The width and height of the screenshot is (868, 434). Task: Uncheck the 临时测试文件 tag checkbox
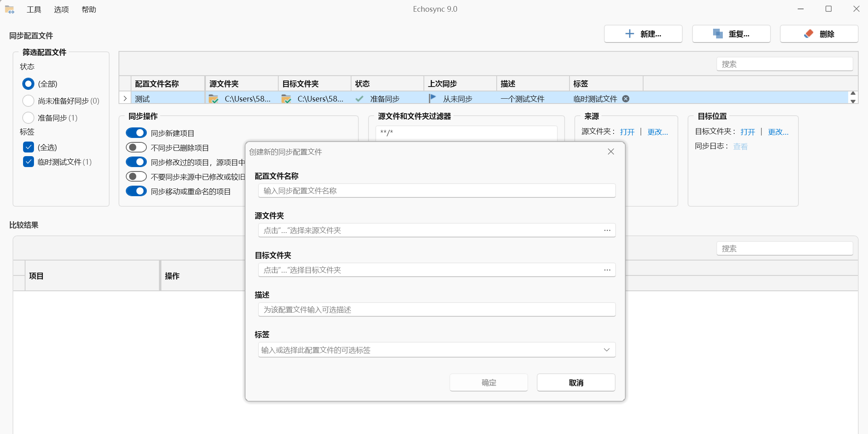28,162
